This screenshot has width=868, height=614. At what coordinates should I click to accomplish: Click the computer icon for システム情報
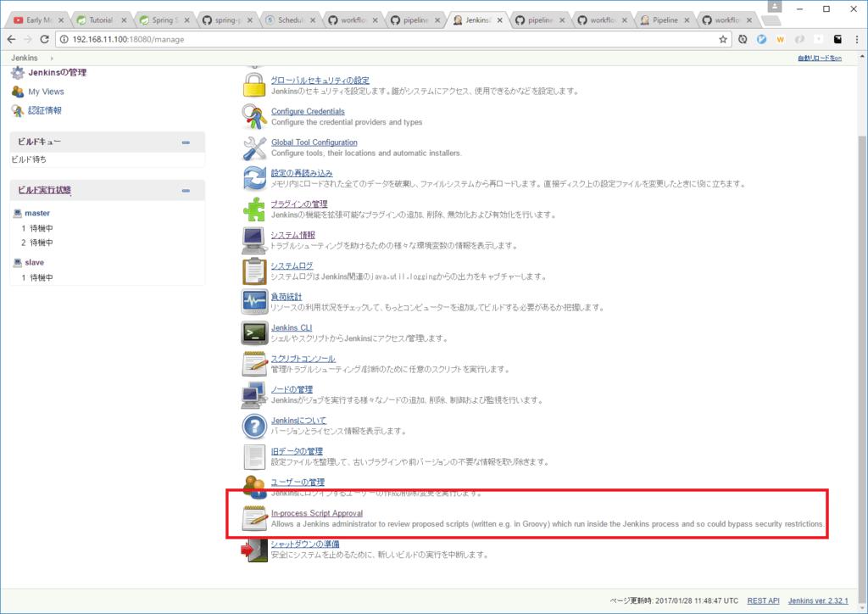click(254, 240)
